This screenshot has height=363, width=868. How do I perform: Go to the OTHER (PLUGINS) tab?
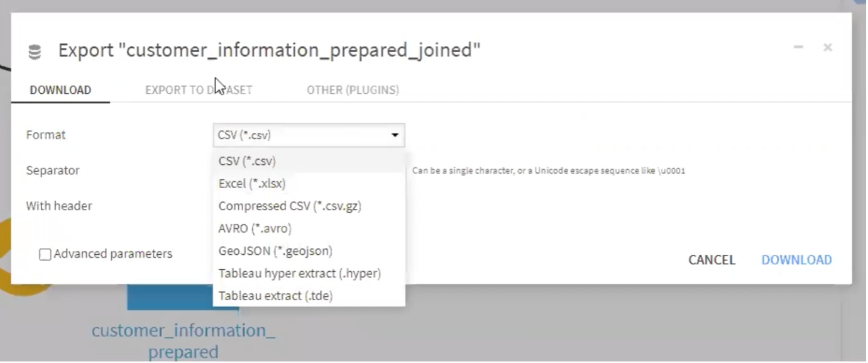click(353, 90)
